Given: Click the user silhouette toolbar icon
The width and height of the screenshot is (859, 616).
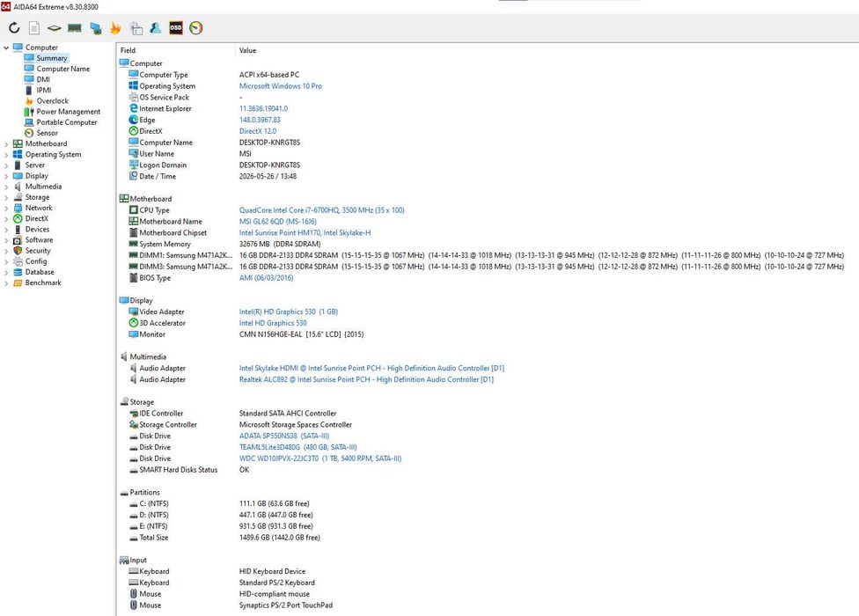Looking at the screenshot, I should coord(156,28).
